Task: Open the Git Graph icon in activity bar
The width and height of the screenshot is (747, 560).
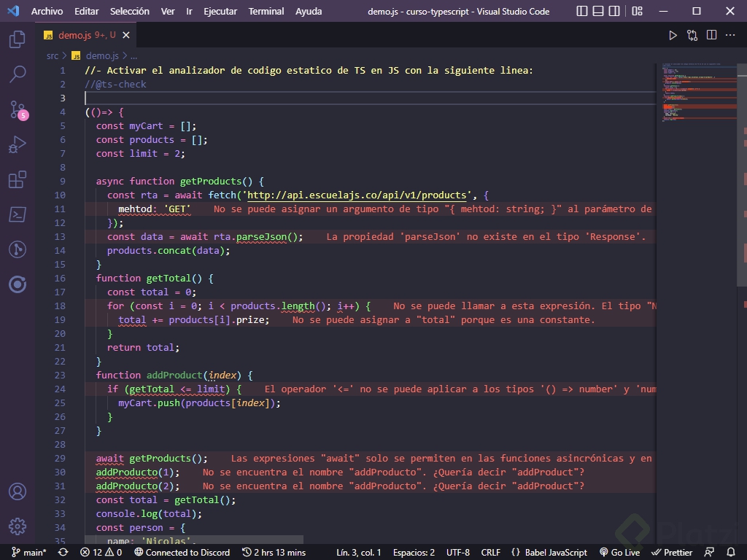Action: pyautogui.click(x=18, y=249)
